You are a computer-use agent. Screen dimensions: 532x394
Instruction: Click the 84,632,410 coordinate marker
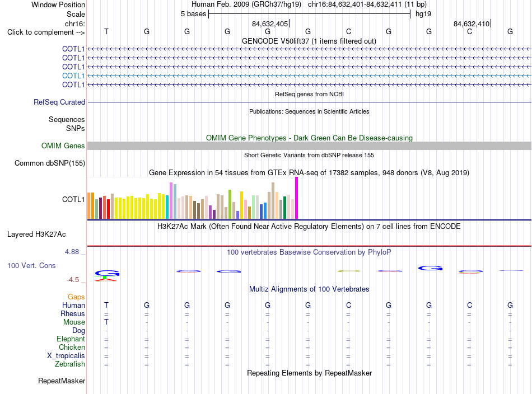(472, 24)
